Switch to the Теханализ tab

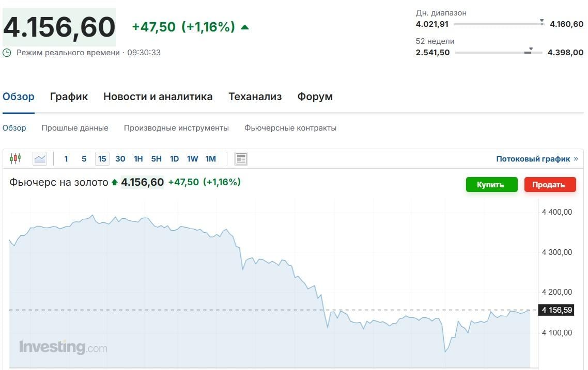pos(255,96)
